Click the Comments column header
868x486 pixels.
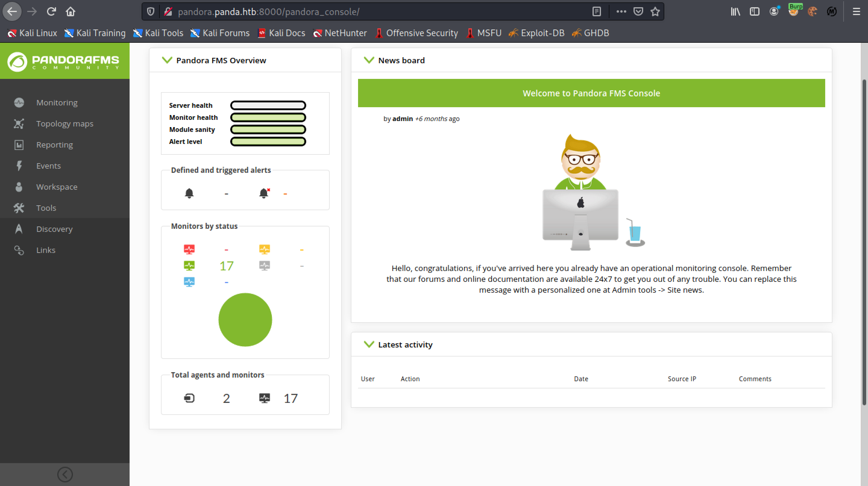755,379
